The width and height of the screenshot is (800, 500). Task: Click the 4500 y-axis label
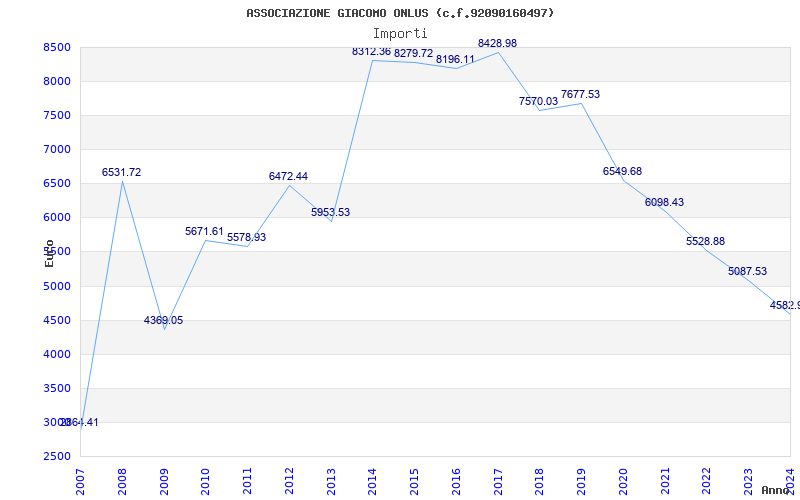point(57,320)
